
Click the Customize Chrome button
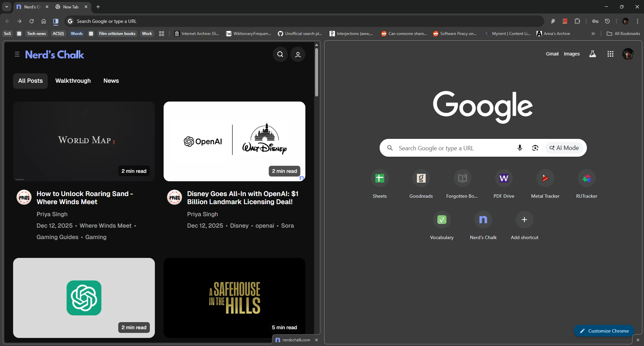[604, 331]
